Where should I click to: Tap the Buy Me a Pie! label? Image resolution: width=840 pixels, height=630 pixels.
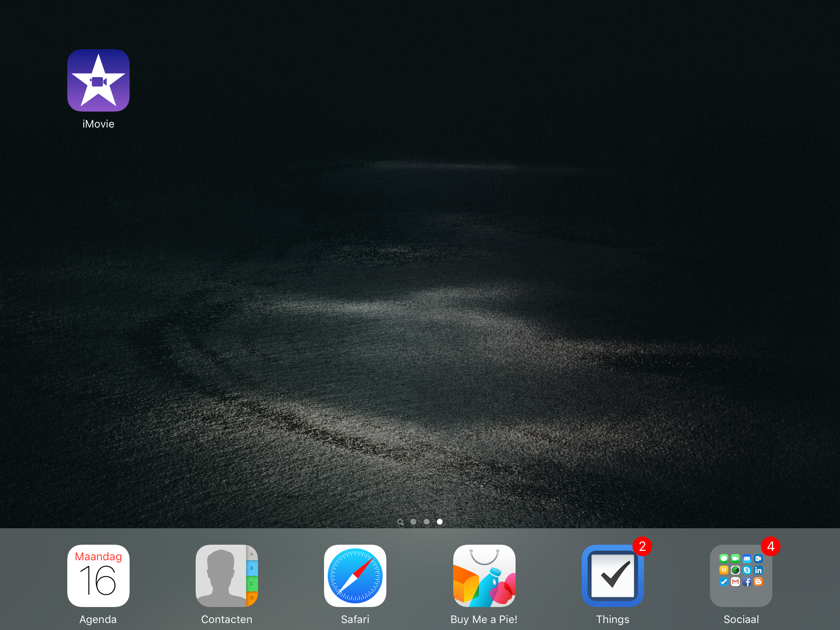coord(484,619)
